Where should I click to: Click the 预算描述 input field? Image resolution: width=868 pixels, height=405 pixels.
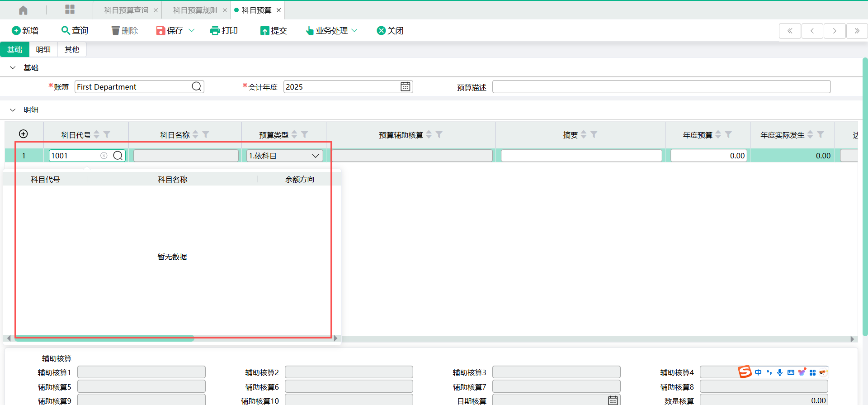tap(661, 87)
